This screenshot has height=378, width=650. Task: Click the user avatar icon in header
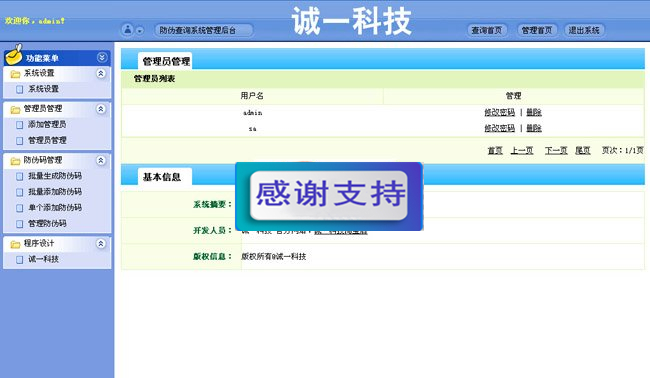128,30
